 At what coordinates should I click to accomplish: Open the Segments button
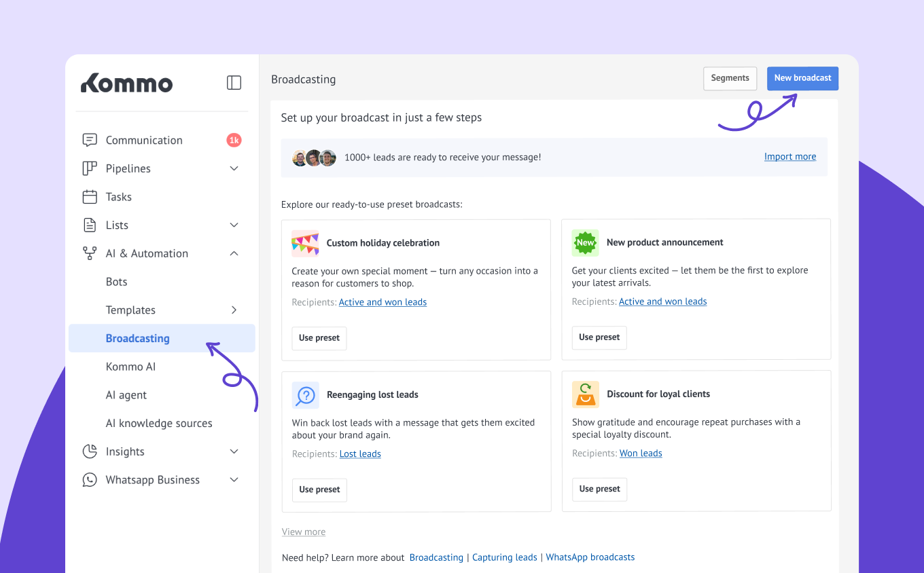point(730,78)
